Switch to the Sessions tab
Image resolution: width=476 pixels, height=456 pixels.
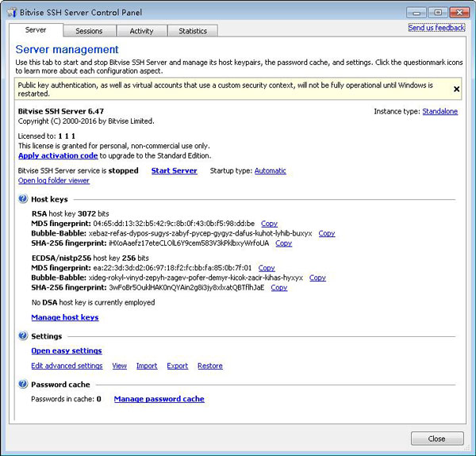pos(89,31)
